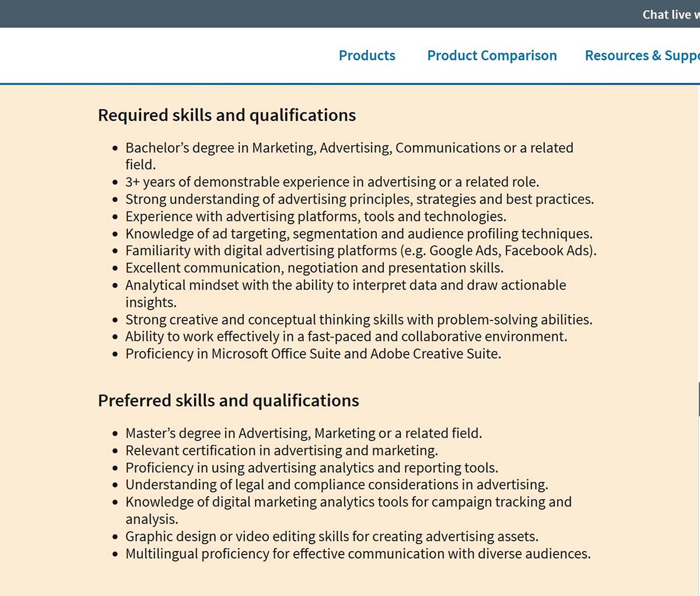Image resolution: width=700 pixels, height=596 pixels.
Task: Click the advertising analytics and reporting tools bullet
Action: click(311, 468)
